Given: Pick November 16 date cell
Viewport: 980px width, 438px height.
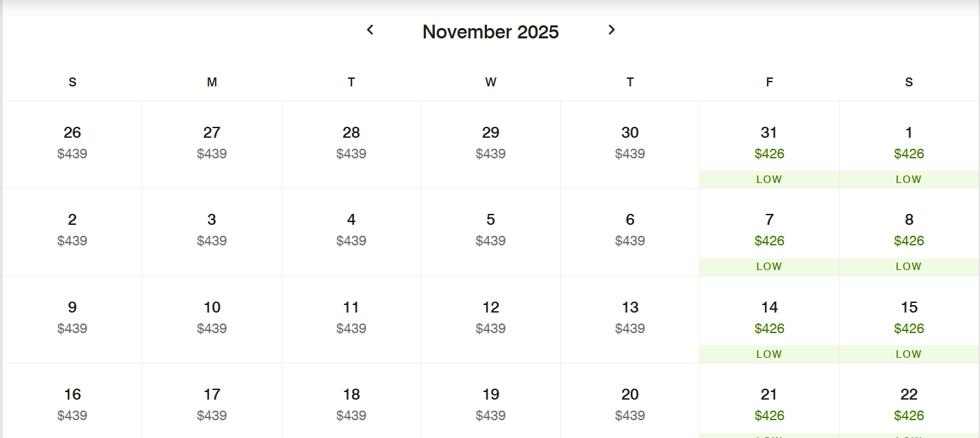Looking at the screenshot, I should (72, 401).
